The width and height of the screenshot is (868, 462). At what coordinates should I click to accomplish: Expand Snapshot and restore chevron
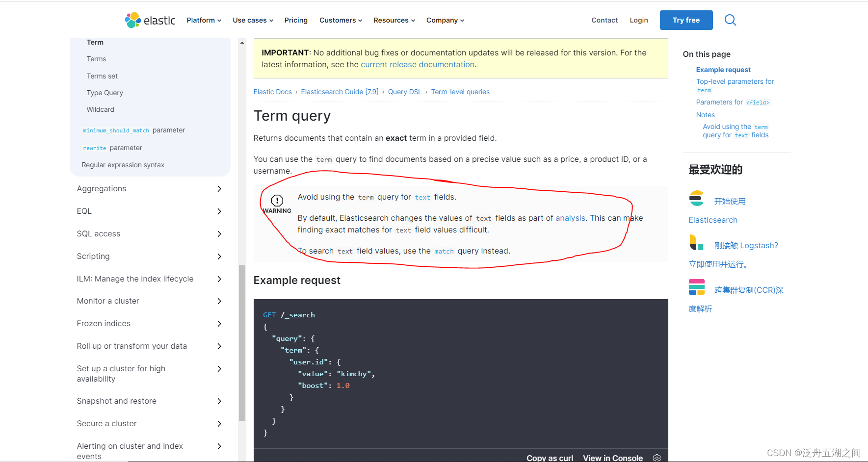(219, 401)
